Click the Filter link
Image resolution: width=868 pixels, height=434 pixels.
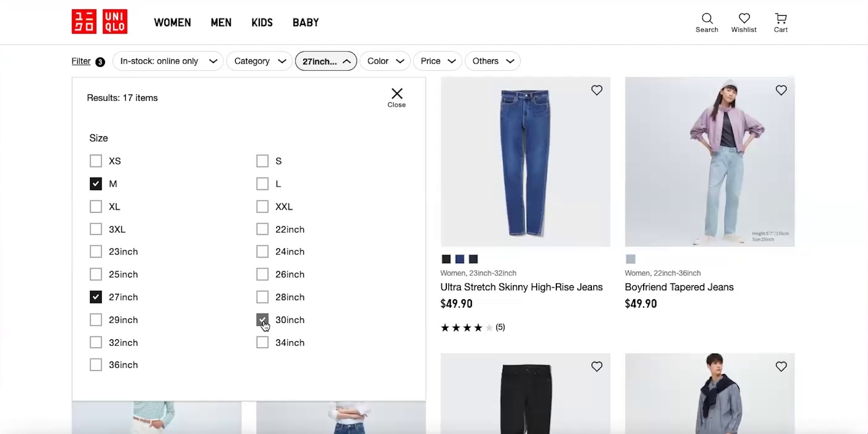point(81,61)
